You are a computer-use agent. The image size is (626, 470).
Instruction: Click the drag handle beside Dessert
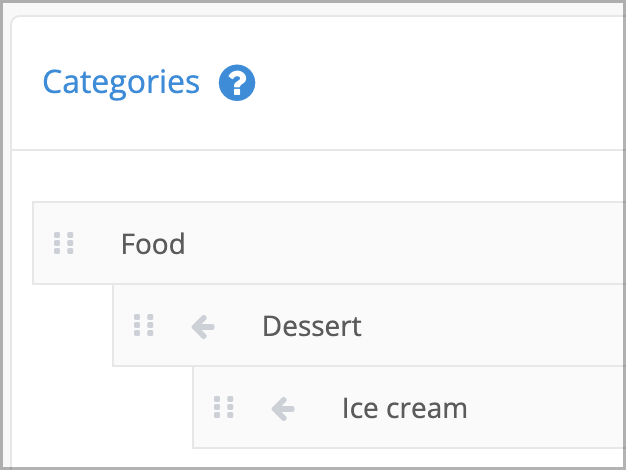(144, 325)
